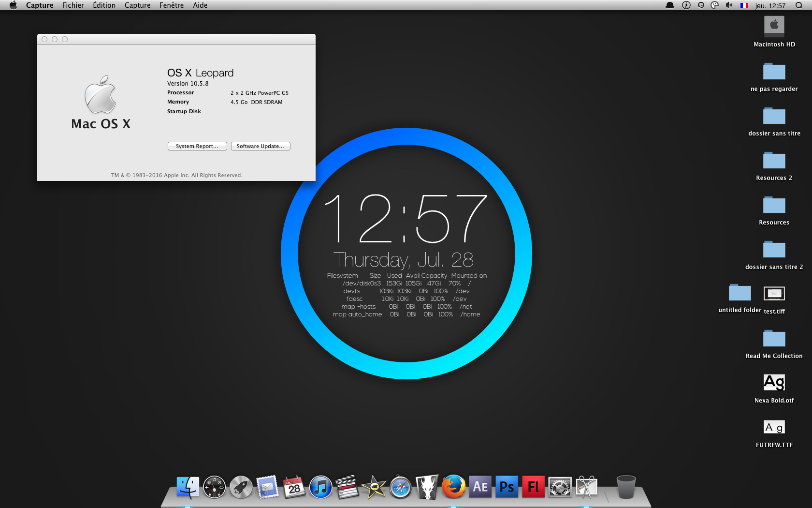Select FUTRFW.TTF font file
This screenshot has width=812, height=508.
click(x=774, y=427)
